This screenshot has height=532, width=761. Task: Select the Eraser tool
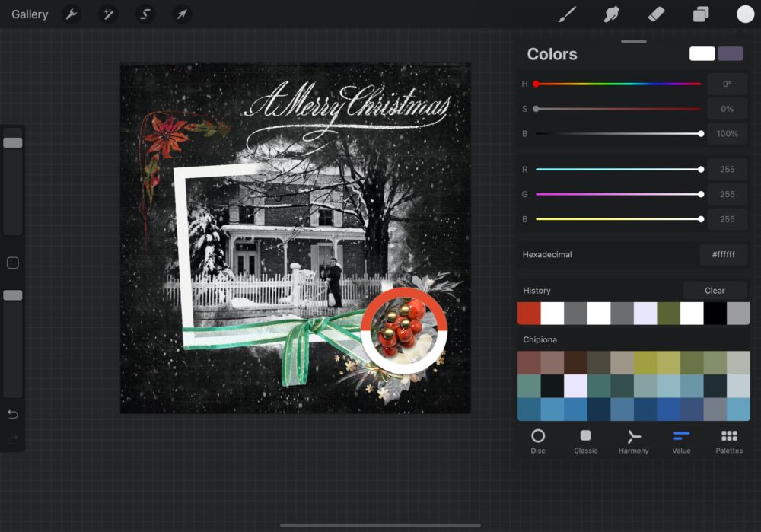pyautogui.click(x=656, y=14)
